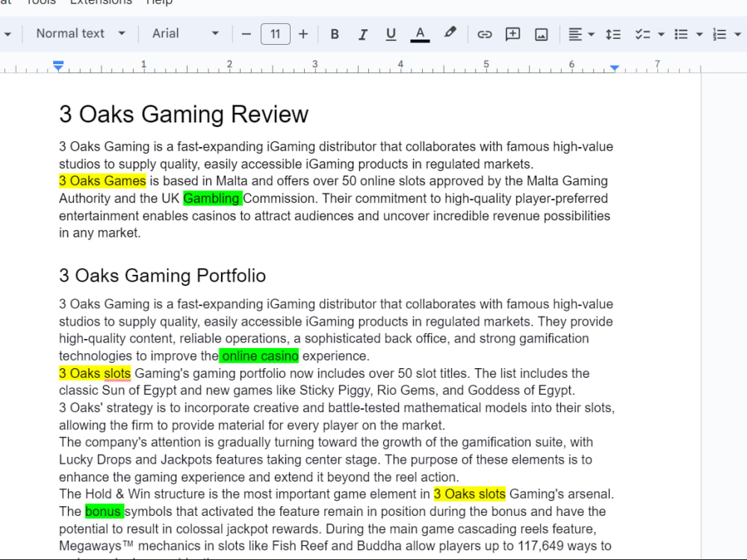Click the word 'Megaways' in the last line
747x560 pixels.
coord(90,546)
